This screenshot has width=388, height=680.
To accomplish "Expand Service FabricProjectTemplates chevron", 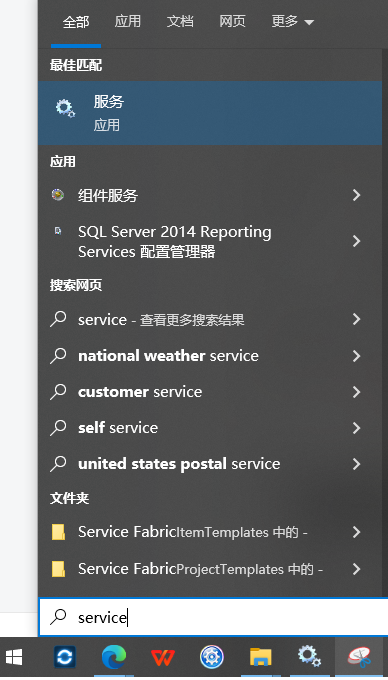I will coord(356,569).
